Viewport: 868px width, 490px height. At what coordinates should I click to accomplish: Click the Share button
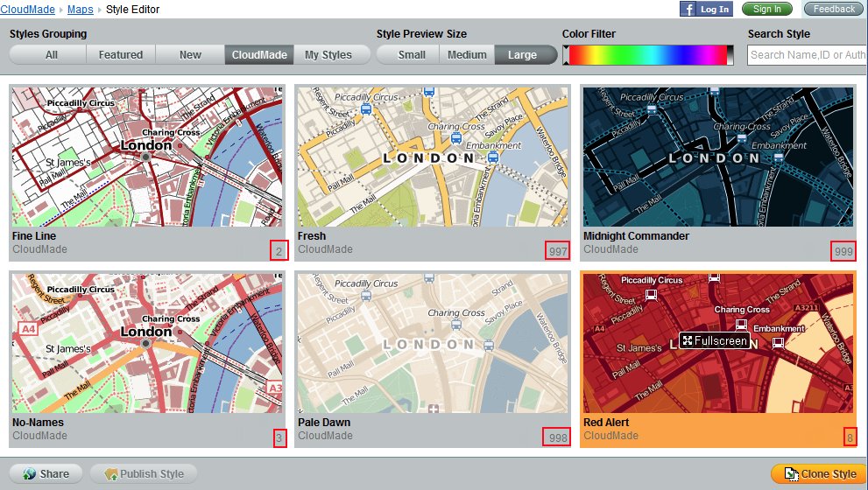(x=46, y=474)
